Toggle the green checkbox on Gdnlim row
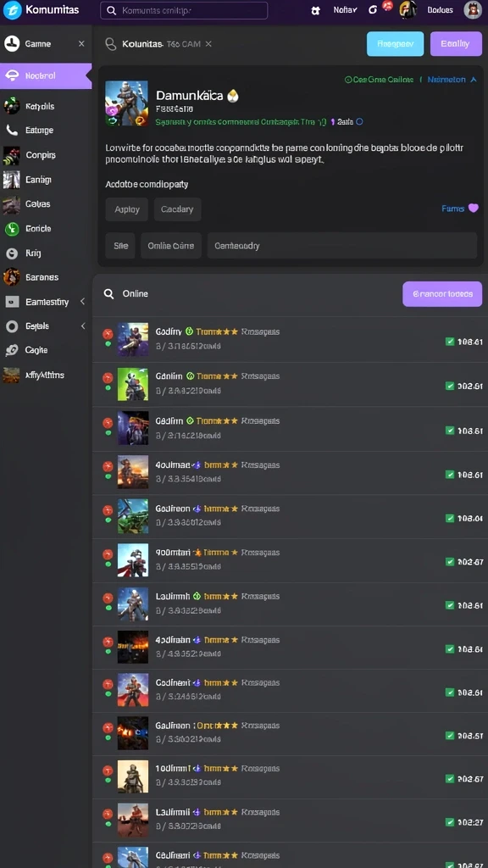Image resolution: width=488 pixels, height=868 pixels. (x=450, y=386)
